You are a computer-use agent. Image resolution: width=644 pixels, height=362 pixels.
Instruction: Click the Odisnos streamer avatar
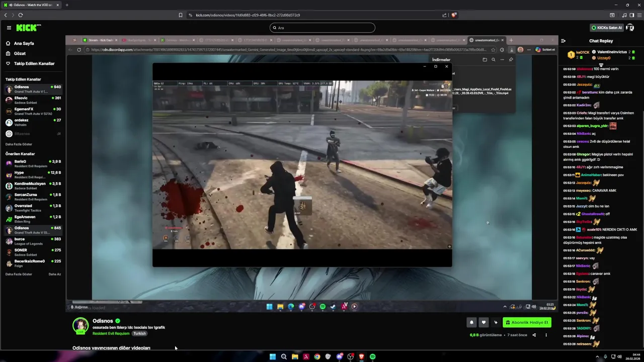pyautogui.click(x=80, y=325)
